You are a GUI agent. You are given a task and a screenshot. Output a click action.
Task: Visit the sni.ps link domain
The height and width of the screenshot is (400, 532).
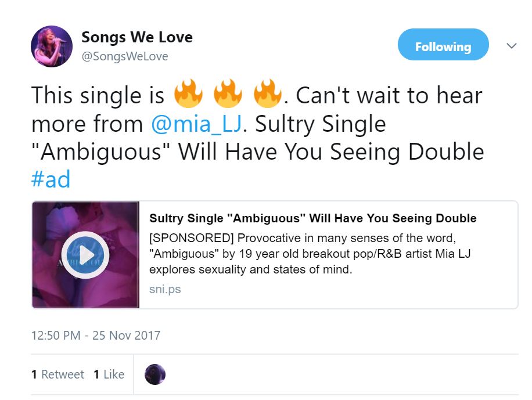click(x=165, y=289)
